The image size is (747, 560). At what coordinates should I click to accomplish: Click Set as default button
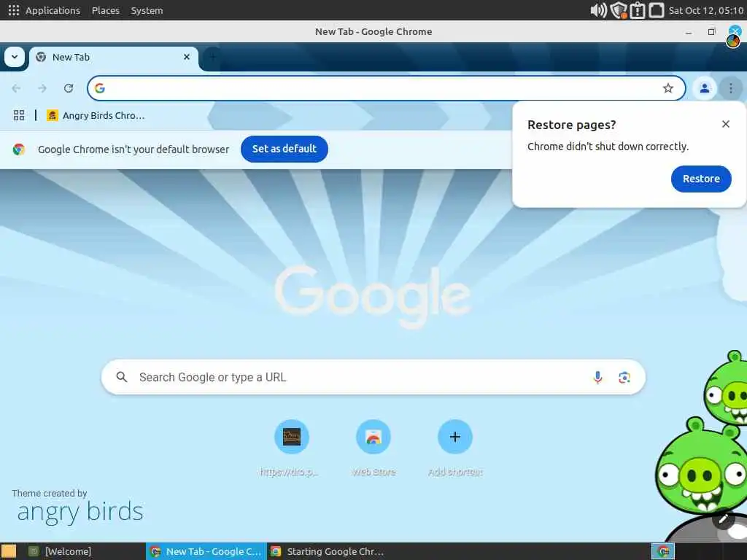pyautogui.click(x=285, y=149)
